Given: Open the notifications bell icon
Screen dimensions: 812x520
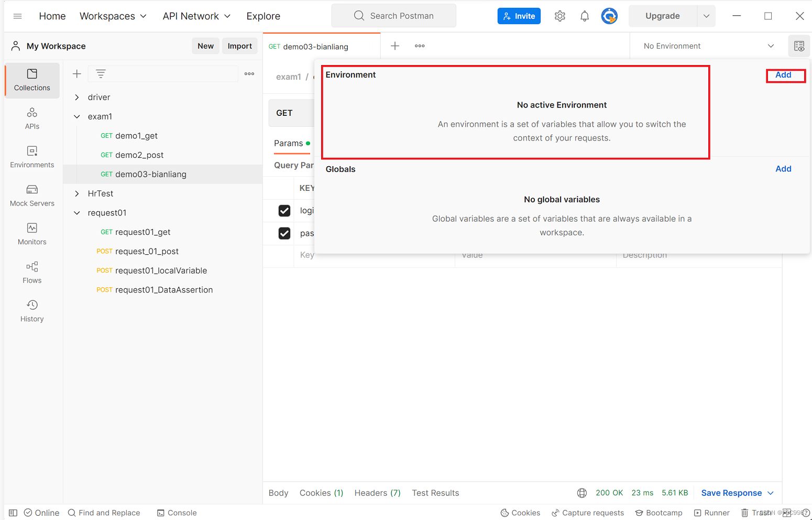Looking at the screenshot, I should 585,16.
